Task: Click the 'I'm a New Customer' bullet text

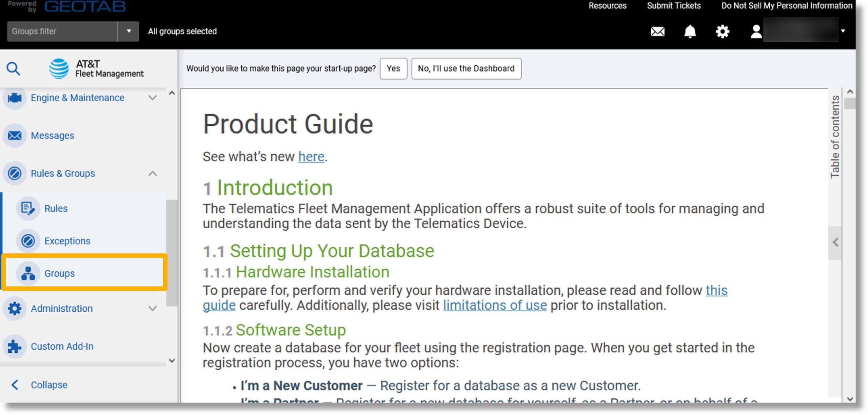Action: coord(301,386)
